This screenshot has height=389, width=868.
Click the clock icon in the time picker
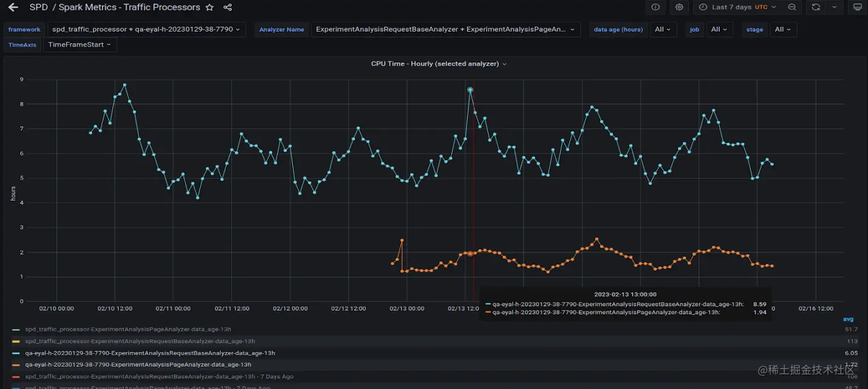(x=702, y=7)
